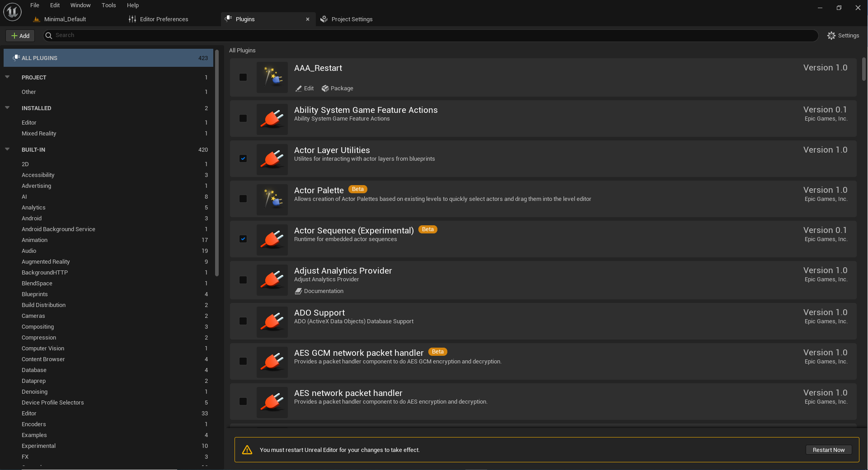The height and width of the screenshot is (470, 868).
Task: Click the ADO Support plug icon
Action: point(272,322)
